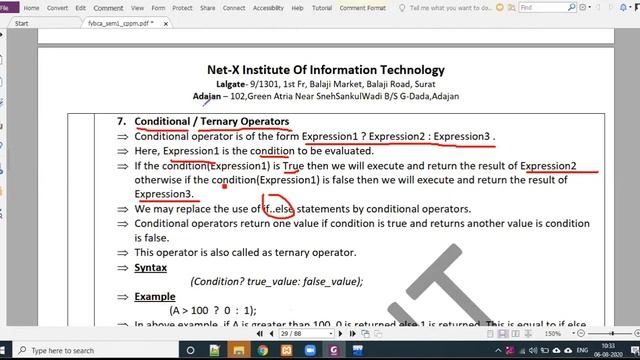Close the fybca_sem1_cppm.pdf tab
This screenshot has height=360, width=640.
point(166,24)
